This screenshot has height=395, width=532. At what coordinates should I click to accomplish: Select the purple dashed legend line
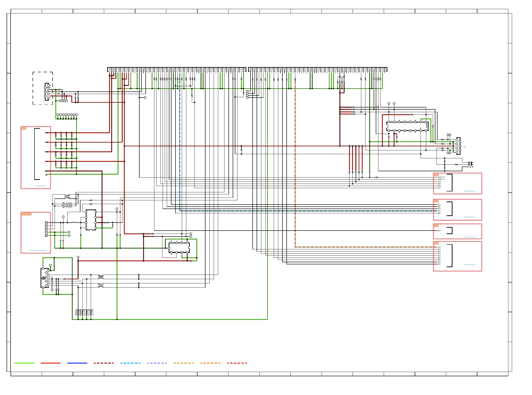[x=157, y=363]
